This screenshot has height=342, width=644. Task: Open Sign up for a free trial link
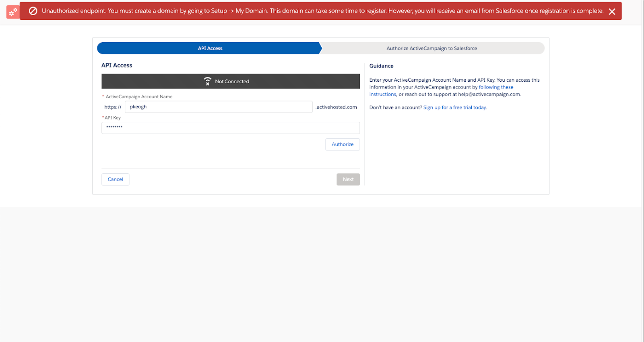455,107
